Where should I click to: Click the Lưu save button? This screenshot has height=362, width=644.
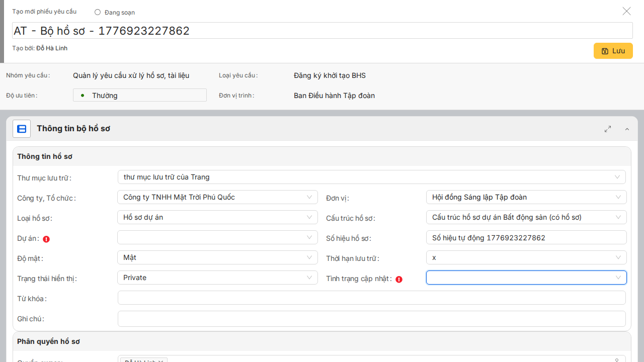click(613, 51)
